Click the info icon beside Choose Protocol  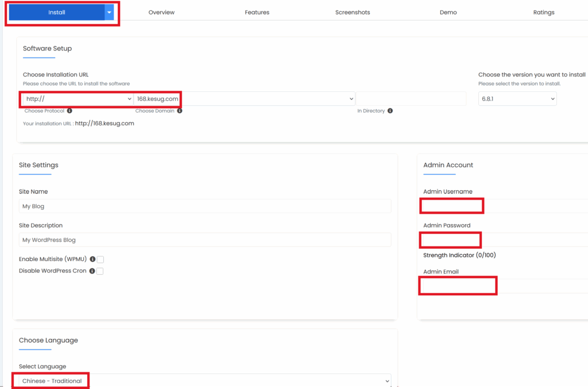coord(69,111)
